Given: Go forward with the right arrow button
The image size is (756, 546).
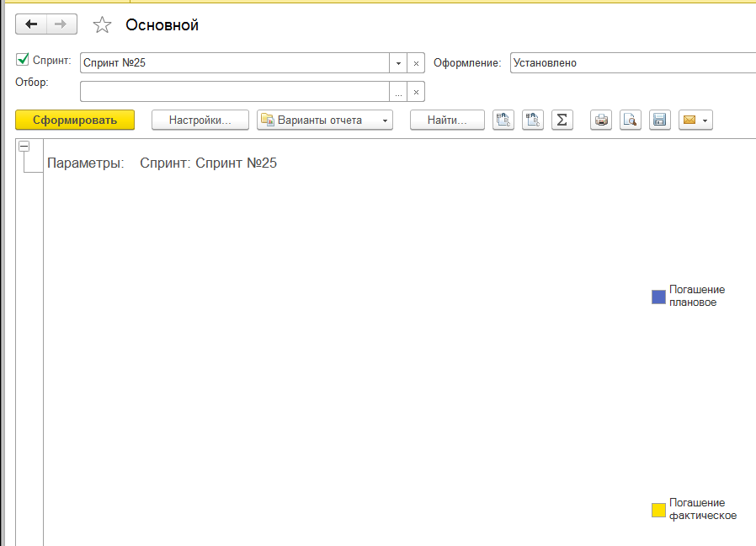Looking at the screenshot, I should click(61, 24).
